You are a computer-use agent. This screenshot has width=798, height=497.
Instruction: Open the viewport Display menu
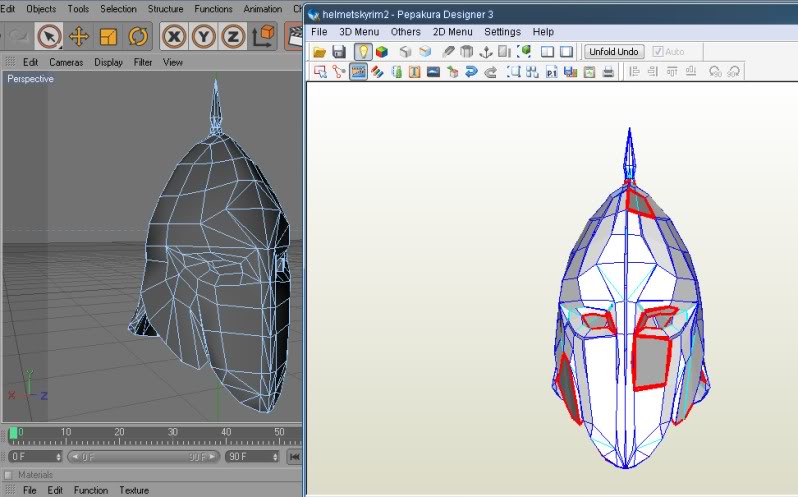pyautogui.click(x=108, y=62)
